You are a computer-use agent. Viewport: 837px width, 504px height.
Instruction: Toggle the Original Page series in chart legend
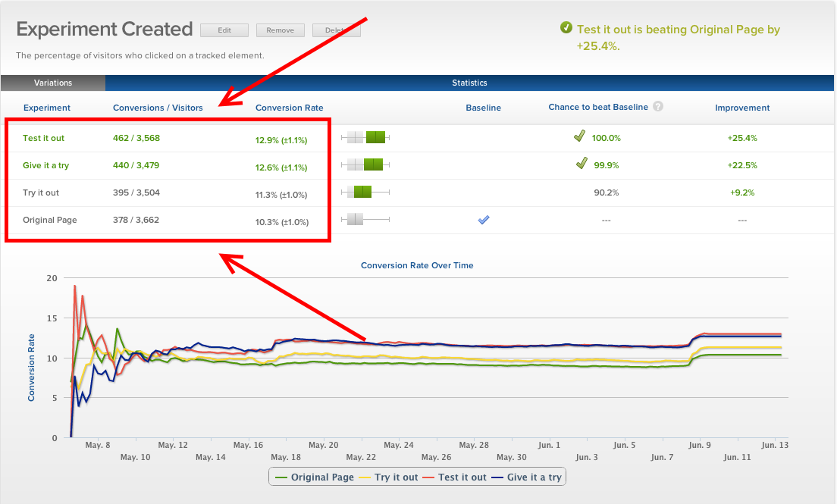point(315,477)
